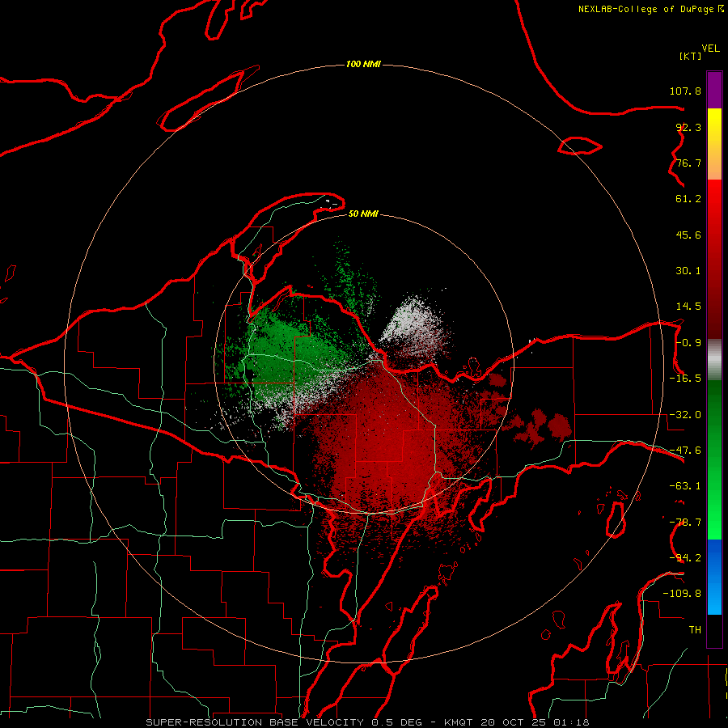
Task: Click the 45.6 legend value
Action: point(688,235)
